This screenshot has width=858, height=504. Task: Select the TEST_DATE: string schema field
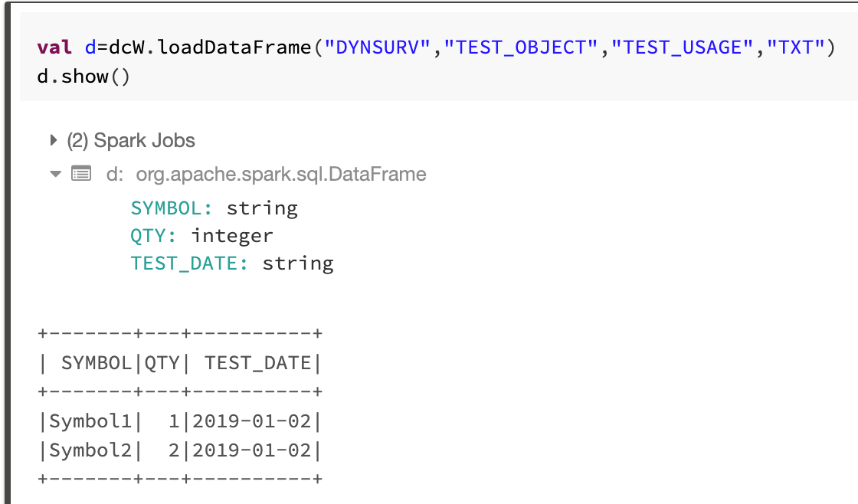click(232, 263)
